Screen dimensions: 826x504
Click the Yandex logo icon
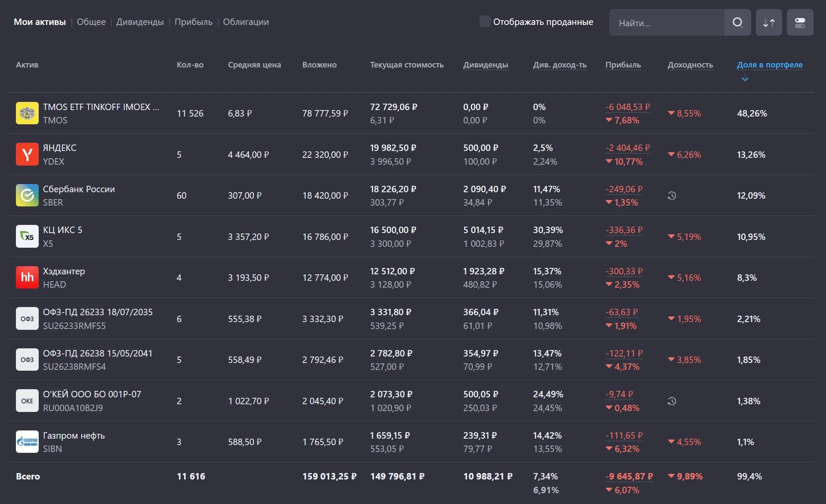[27, 154]
